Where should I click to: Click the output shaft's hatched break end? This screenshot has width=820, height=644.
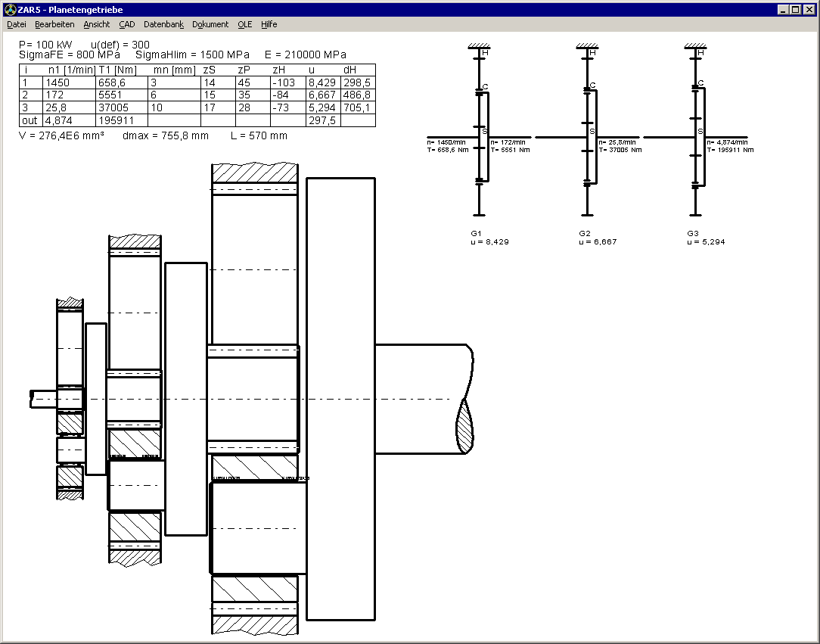click(x=464, y=425)
